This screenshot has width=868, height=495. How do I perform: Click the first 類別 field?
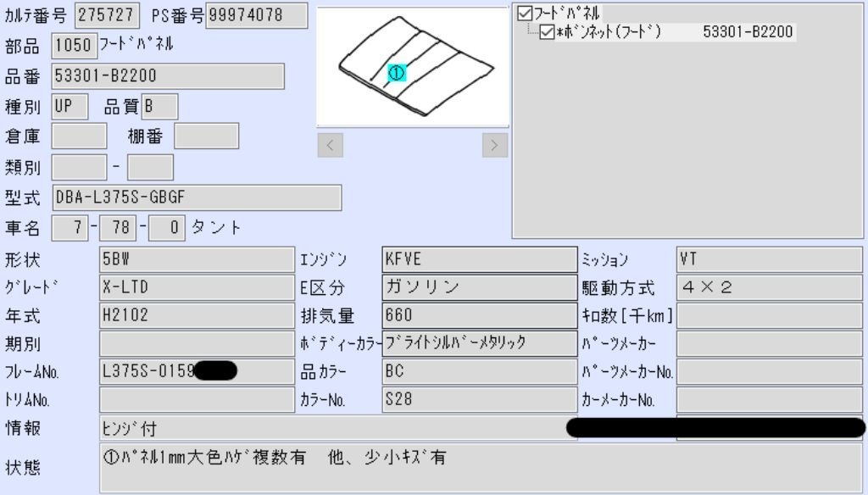click(x=79, y=167)
